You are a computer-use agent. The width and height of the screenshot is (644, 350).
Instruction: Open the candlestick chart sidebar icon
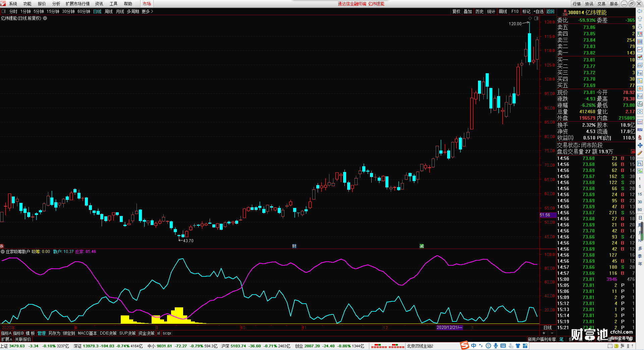(x=640, y=57)
